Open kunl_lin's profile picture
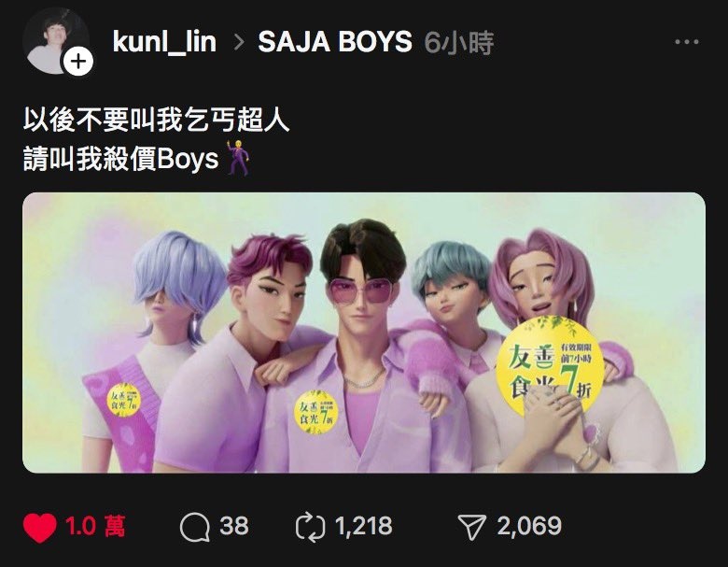 56,41
